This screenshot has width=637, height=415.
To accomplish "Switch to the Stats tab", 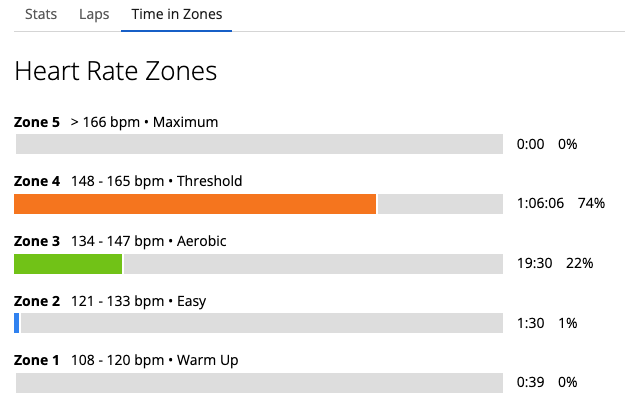I will tap(41, 15).
